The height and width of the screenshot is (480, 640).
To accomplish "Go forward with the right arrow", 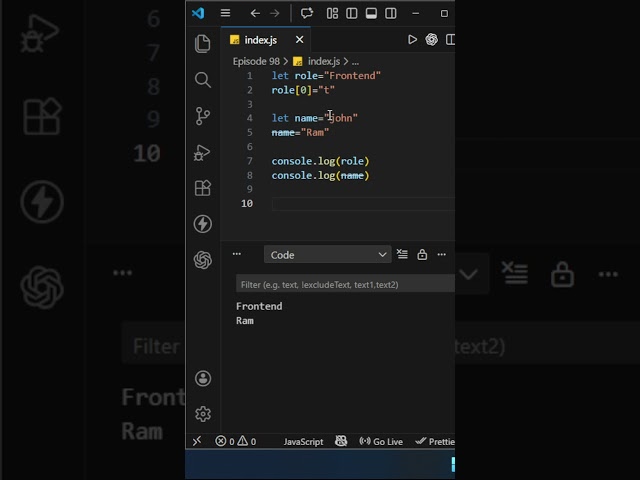I will 275,13.
